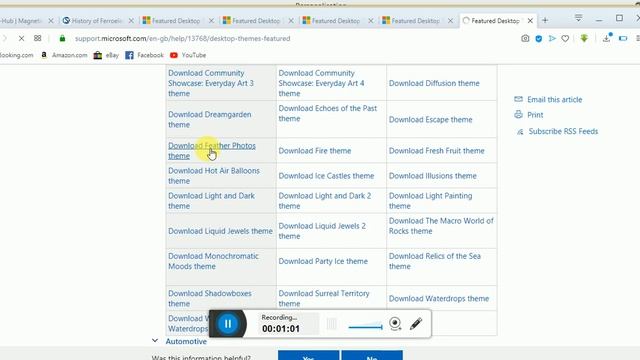Screen dimensions: 640x360
Task: Click Download Surreal Territory theme
Action: pos(324,298)
